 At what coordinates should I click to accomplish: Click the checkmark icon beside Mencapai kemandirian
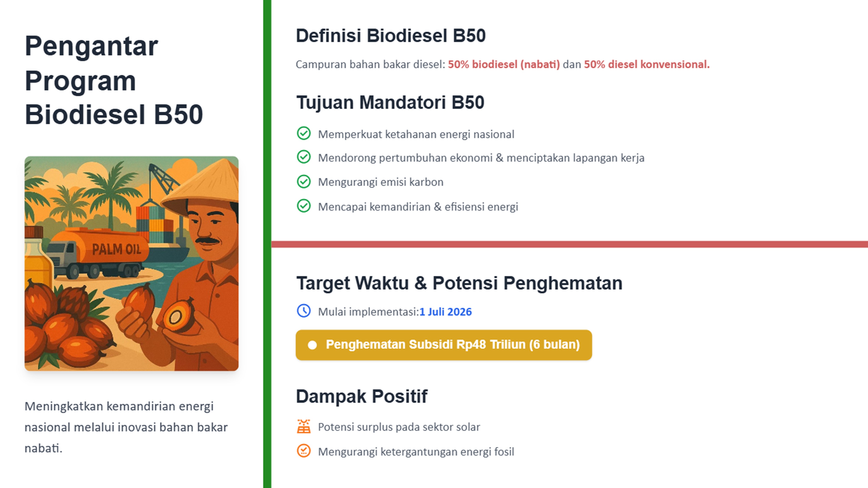point(304,206)
